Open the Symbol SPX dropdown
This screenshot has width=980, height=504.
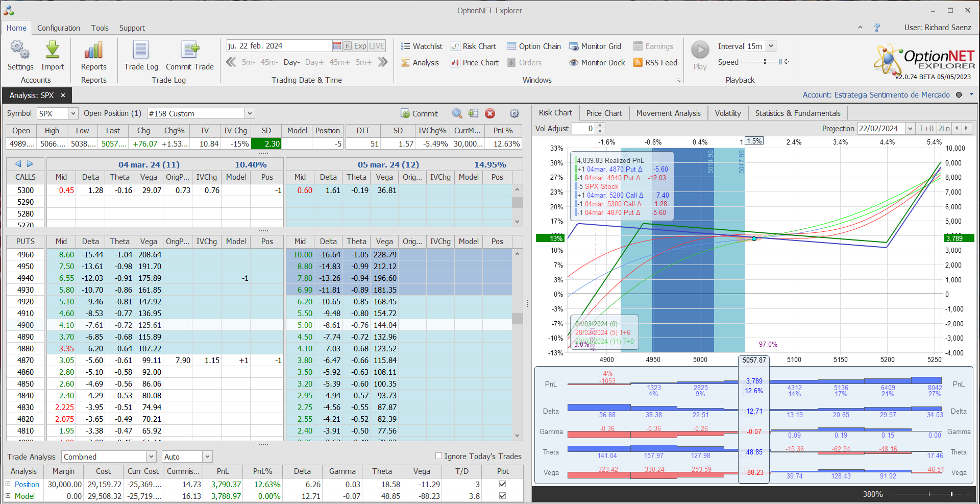tap(73, 114)
